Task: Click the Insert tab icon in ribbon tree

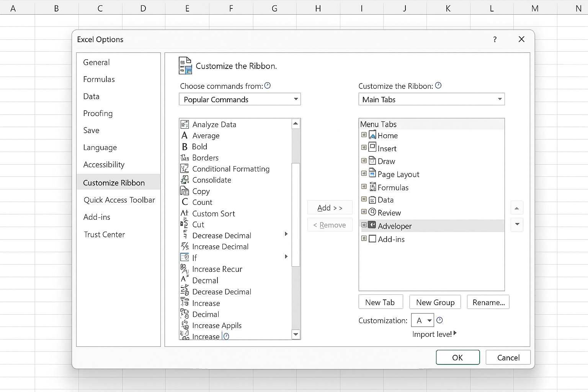Action: 372,147
